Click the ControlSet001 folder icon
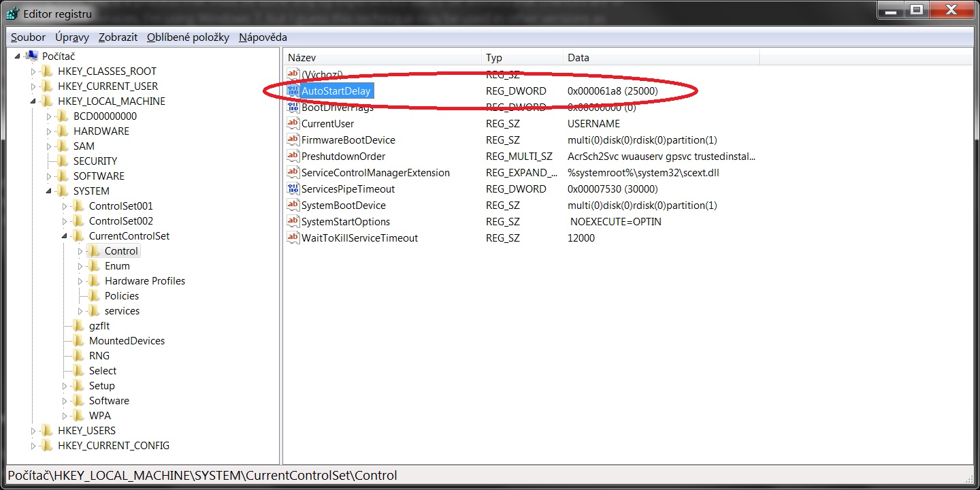The image size is (980, 490). pos(78,206)
